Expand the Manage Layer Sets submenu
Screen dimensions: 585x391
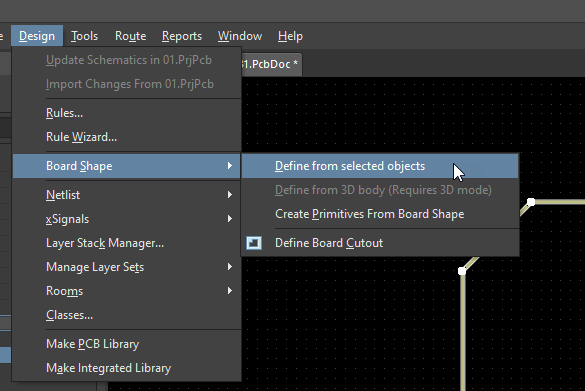[x=126, y=267]
